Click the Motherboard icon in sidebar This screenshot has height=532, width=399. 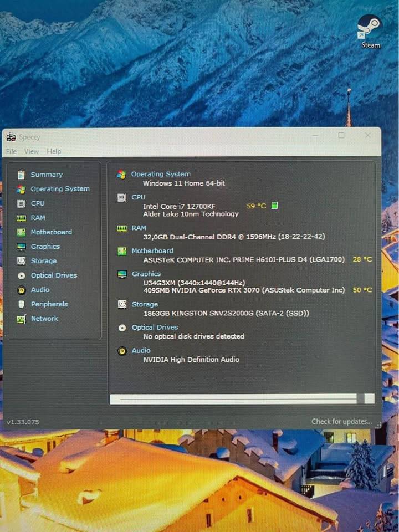pyautogui.click(x=21, y=232)
